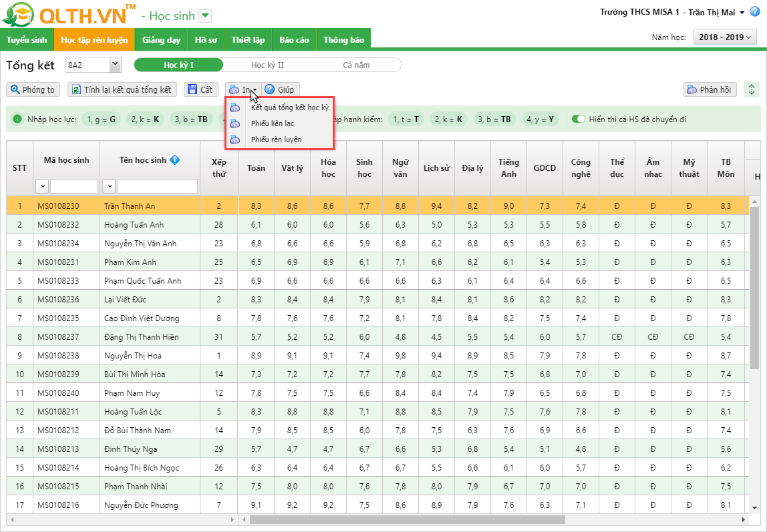767x532 pixels.
Task: Click the Toán column header
Action: pos(256,168)
